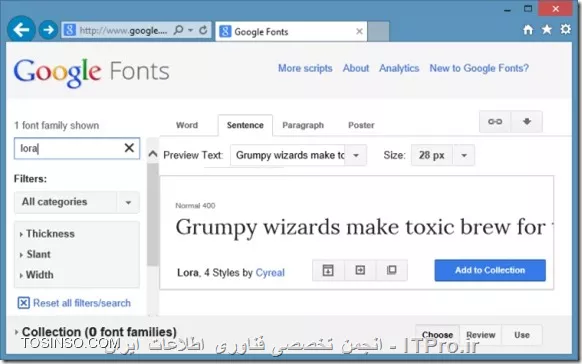Click the Preview Text input field

288,155
